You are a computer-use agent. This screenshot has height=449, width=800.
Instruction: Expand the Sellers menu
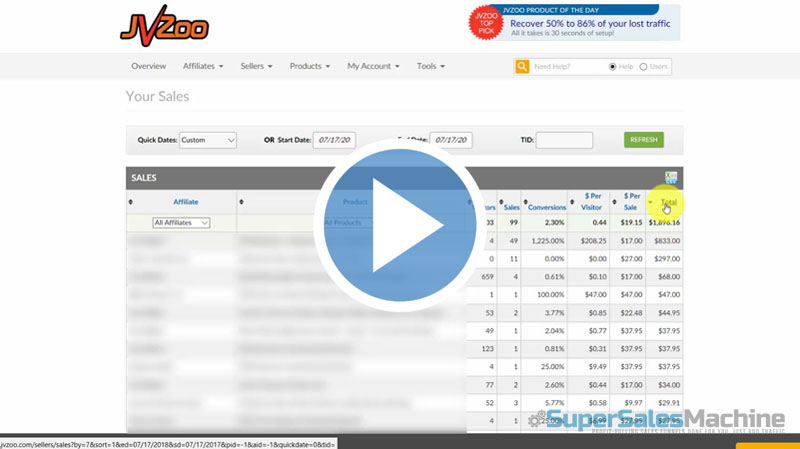tap(257, 67)
